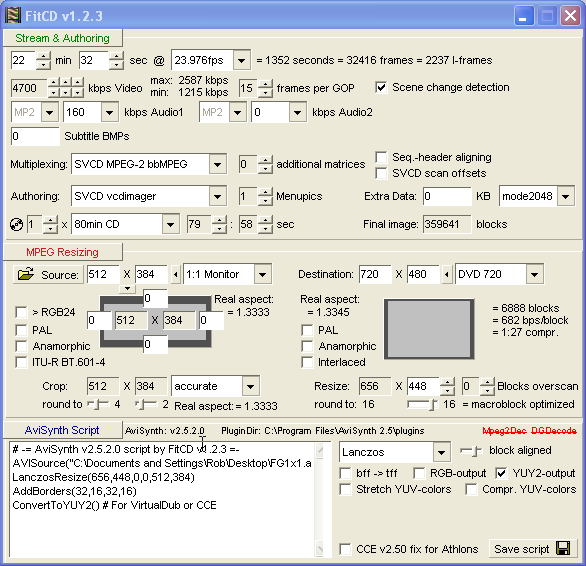586x566 pixels.
Task: Click left arrow beside DVD 720 preset
Action: click(447, 275)
